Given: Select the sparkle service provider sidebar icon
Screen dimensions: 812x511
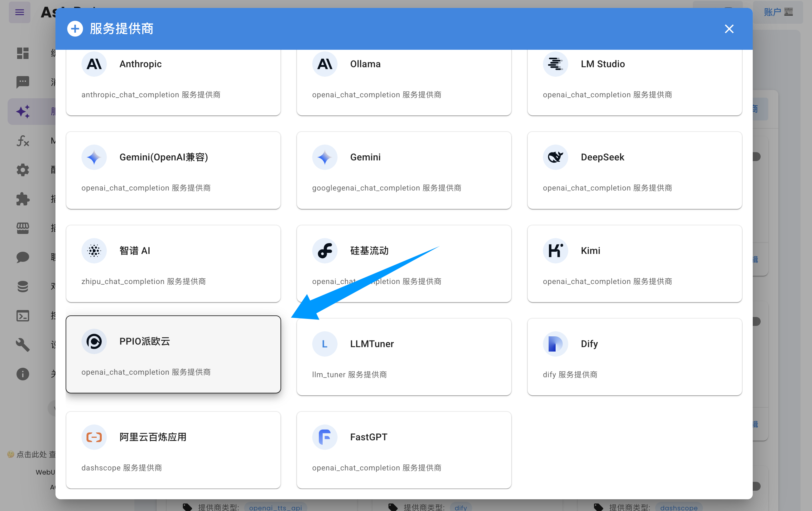Looking at the screenshot, I should point(23,112).
